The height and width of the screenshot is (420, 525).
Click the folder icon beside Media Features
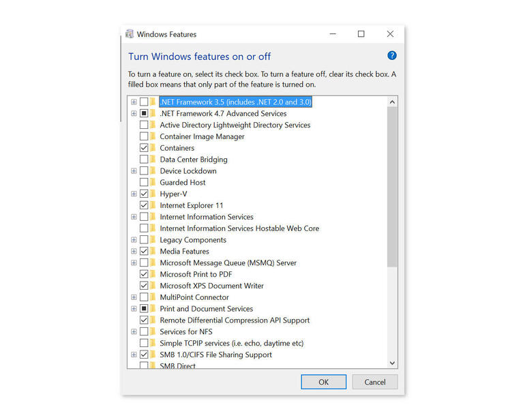pyautogui.click(x=153, y=251)
